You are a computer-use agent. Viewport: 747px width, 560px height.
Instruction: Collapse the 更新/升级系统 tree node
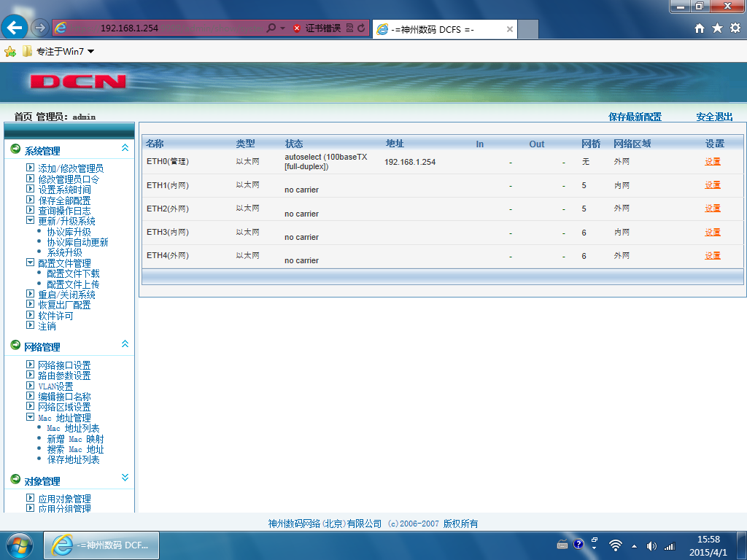(x=30, y=220)
